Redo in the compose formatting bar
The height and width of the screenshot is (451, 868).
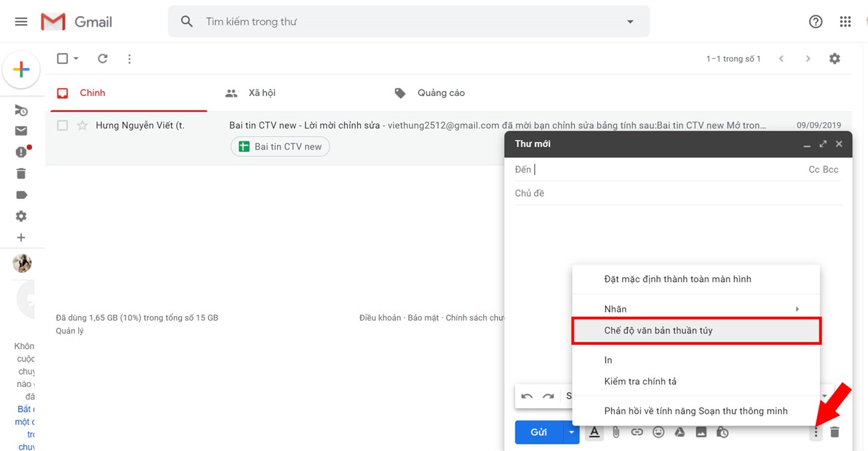click(x=548, y=396)
